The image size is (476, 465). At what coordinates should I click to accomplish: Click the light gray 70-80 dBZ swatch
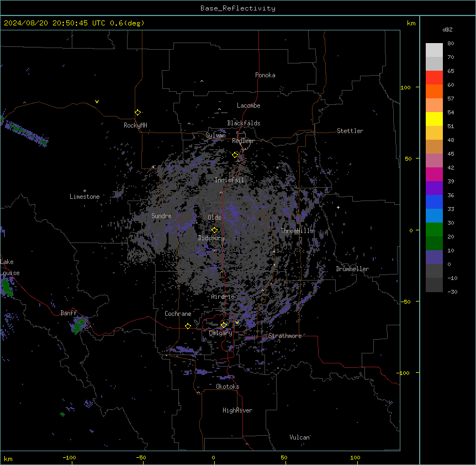tap(434, 50)
